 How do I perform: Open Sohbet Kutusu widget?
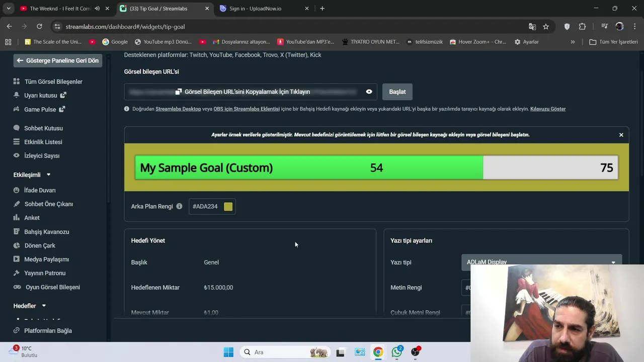pos(43,128)
